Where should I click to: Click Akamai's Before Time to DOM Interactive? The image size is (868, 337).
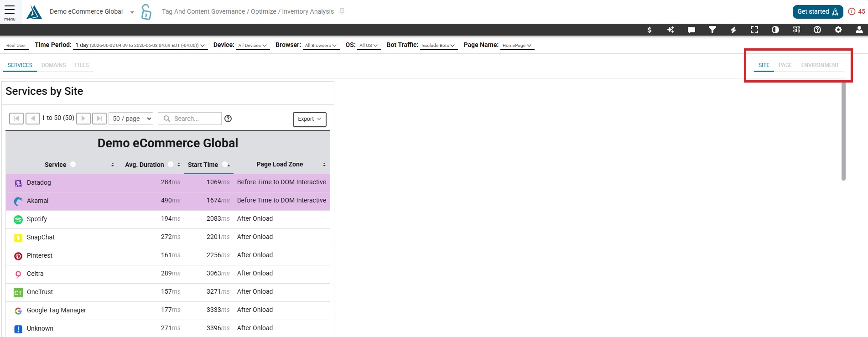pos(281,200)
